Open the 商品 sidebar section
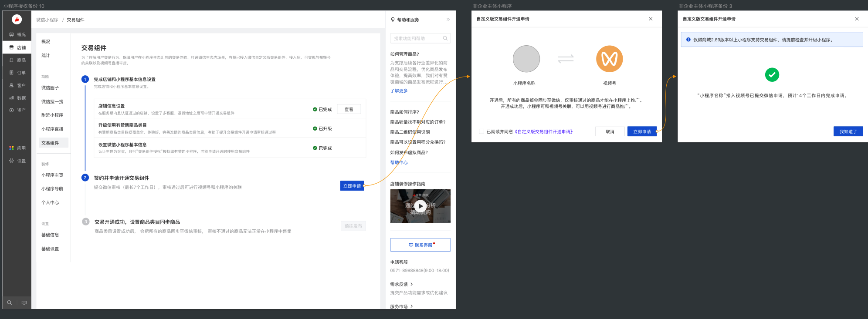868x319 pixels. [17, 60]
